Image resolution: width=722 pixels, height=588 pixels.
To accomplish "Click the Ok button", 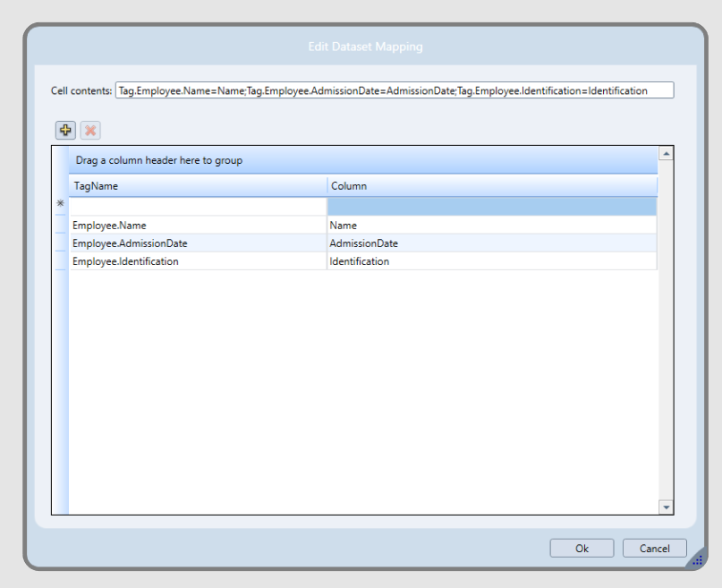I will click(582, 549).
